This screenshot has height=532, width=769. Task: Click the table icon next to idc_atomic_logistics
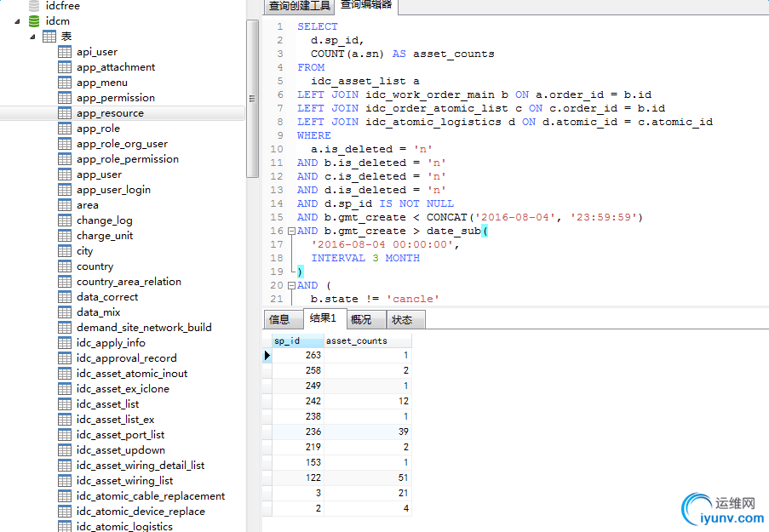[x=65, y=526]
